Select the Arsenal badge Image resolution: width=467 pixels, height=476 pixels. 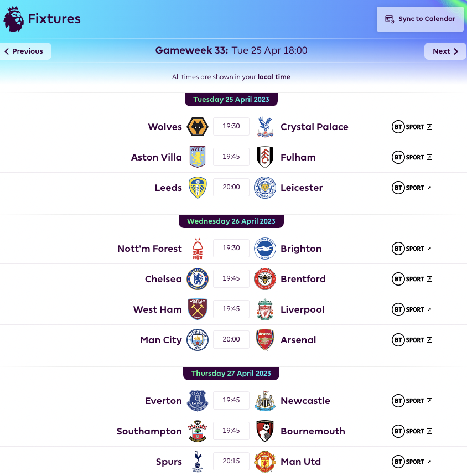pyautogui.click(x=265, y=339)
